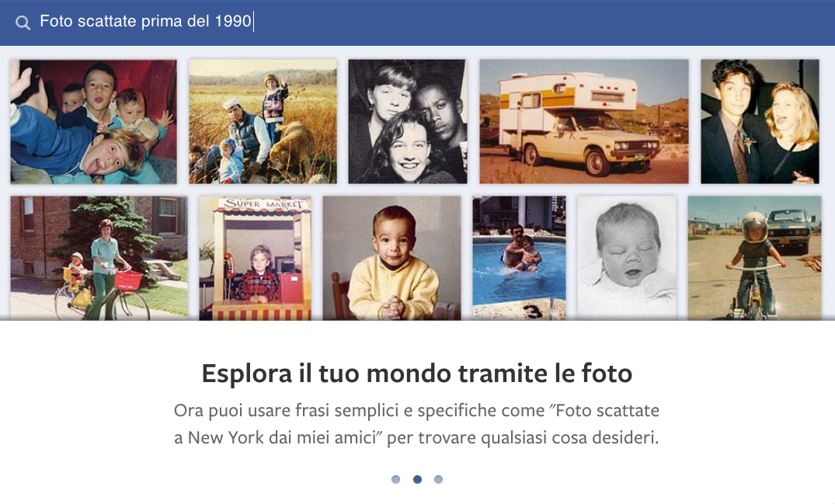This screenshot has width=835, height=504.
Task: Click the description text mentioning New York
Action: [416, 424]
